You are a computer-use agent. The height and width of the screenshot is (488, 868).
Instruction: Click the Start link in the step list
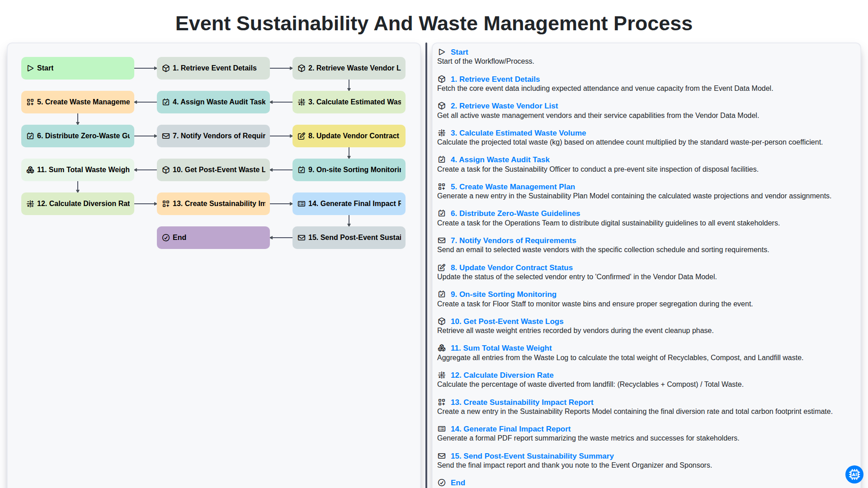click(459, 52)
